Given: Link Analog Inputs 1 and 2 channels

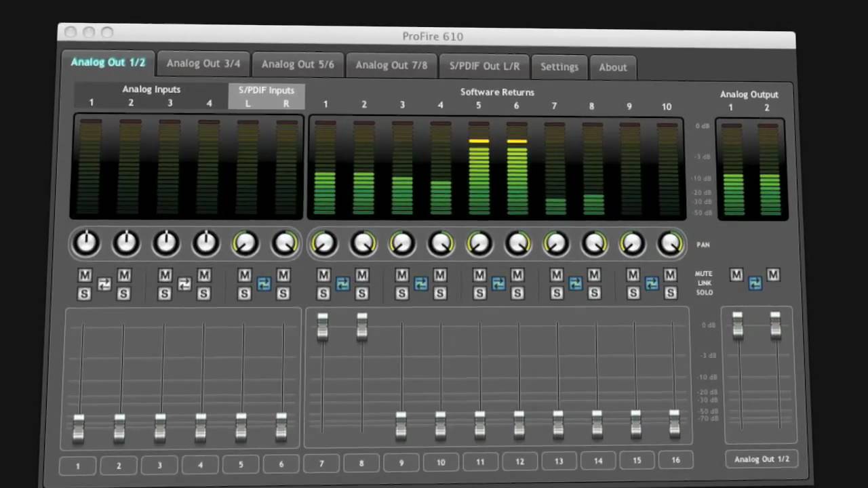Looking at the screenshot, I should pyautogui.click(x=104, y=285).
